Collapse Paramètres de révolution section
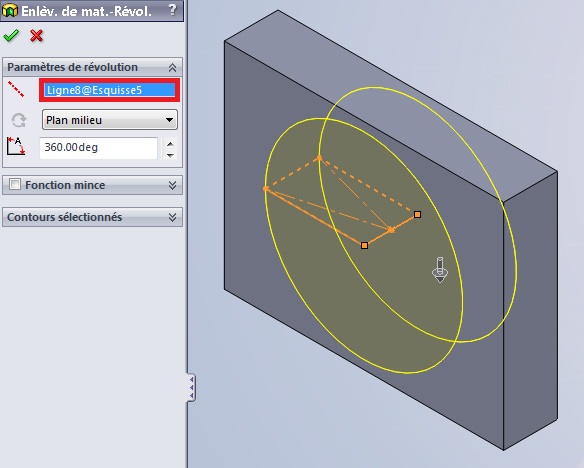This screenshot has height=468, width=584. tap(172, 67)
